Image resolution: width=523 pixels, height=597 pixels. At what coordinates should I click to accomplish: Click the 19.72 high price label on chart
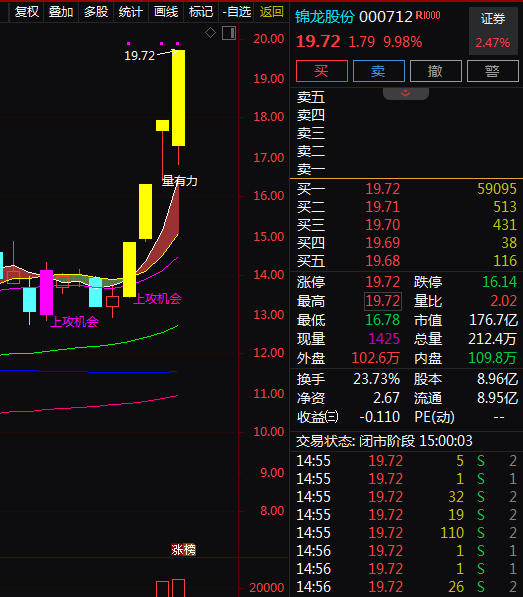[140, 56]
